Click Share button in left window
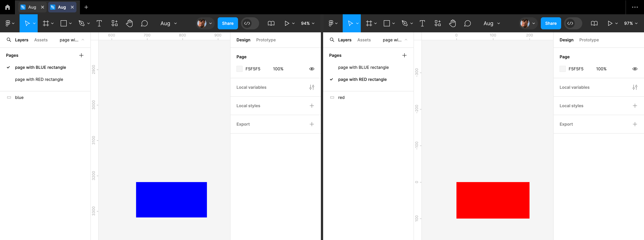The height and width of the screenshot is (240, 644). 227,23
